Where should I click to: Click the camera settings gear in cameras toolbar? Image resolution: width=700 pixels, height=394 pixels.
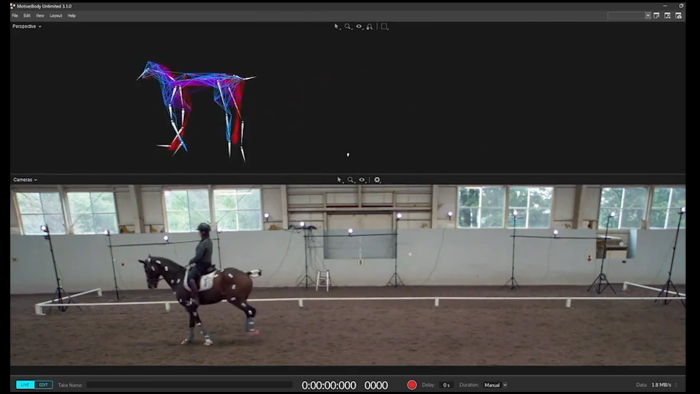(377, 180)
